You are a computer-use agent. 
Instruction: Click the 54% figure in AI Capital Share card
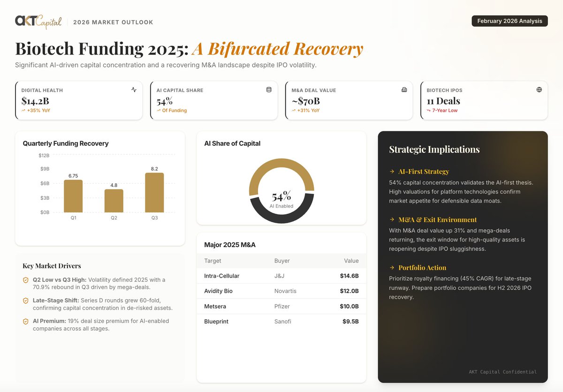click(x=165, y=101)
